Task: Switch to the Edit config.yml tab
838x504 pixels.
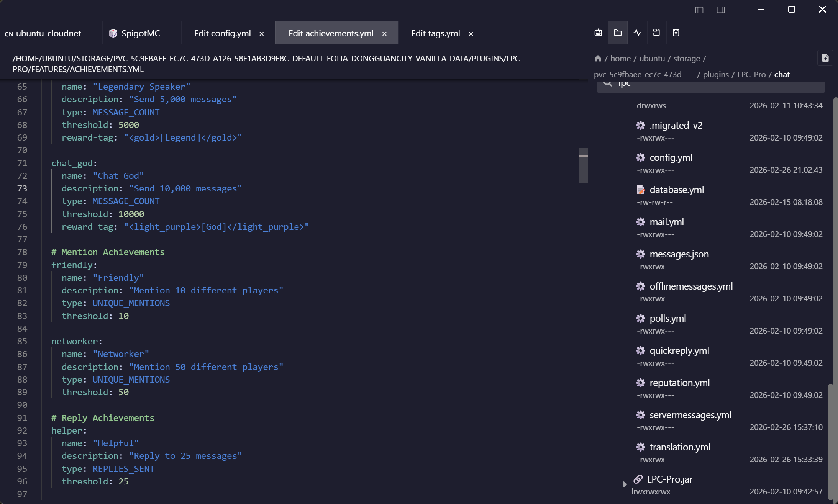Action: tap(222, 34)
